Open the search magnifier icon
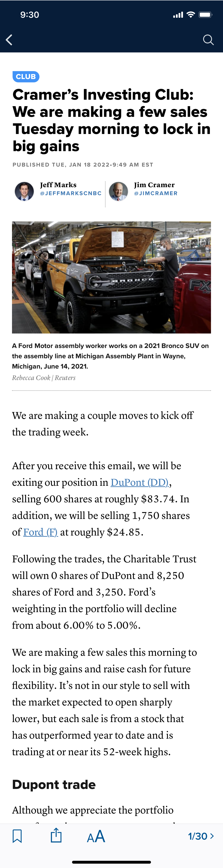223x868 pixels. [x=208, y=40]
